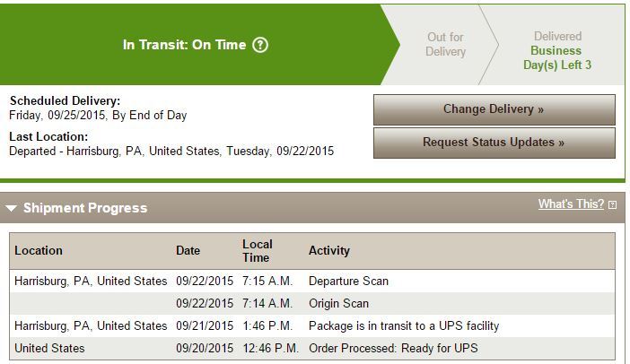Click the Shipment Progress header title
The width and height of the screenshot is (630, 364).
(x=85, y=208)
